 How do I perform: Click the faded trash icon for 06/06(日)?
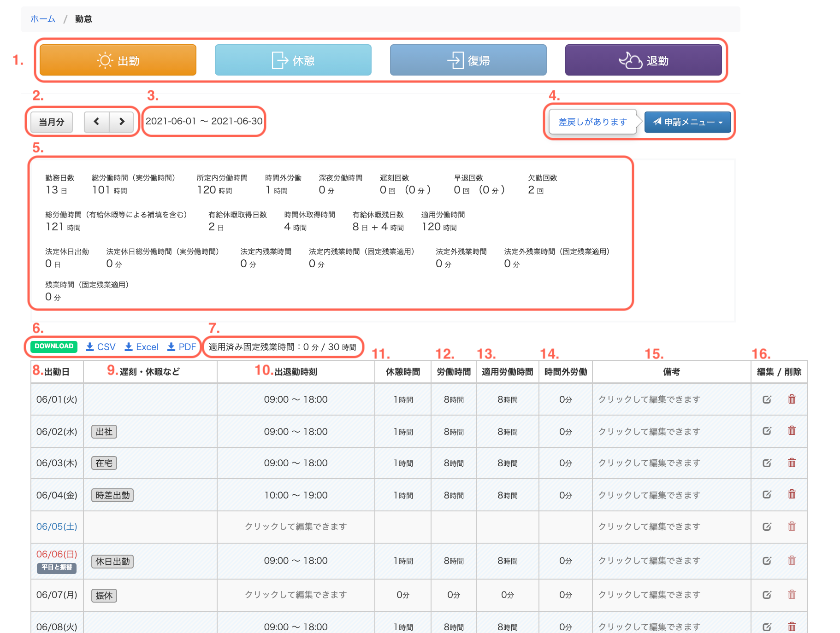click(x=792, y=560)
